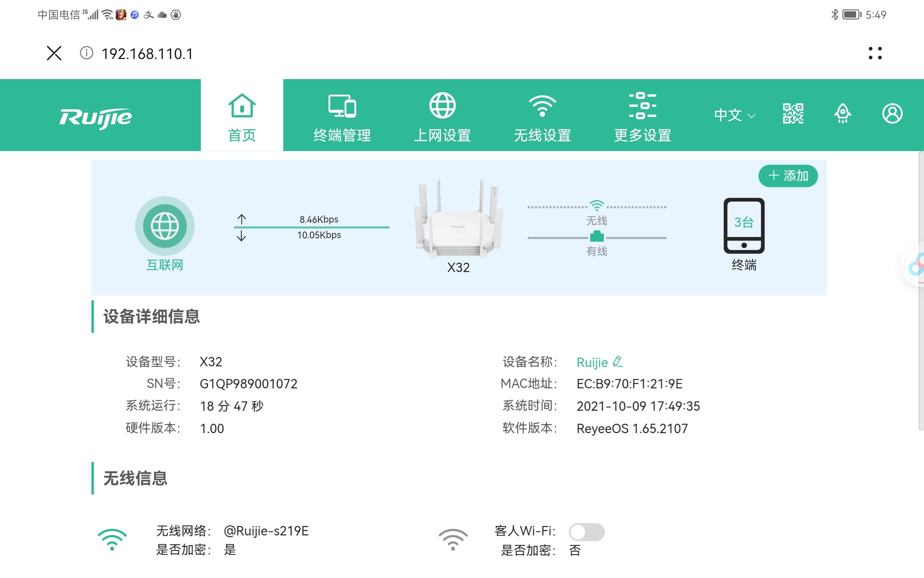Click the gray guest Wi-Fi icon

(x=453, y=539)
